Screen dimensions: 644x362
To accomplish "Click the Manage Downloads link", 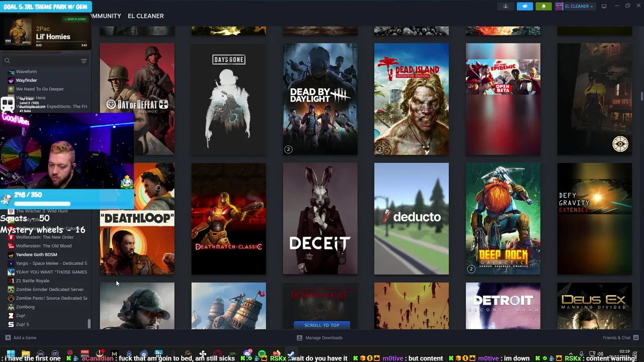I will coord(324,337).
